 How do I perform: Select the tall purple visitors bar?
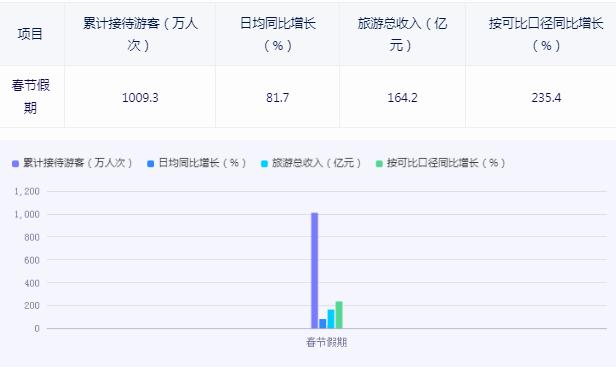pyautogui.click(x=315, y=270)
